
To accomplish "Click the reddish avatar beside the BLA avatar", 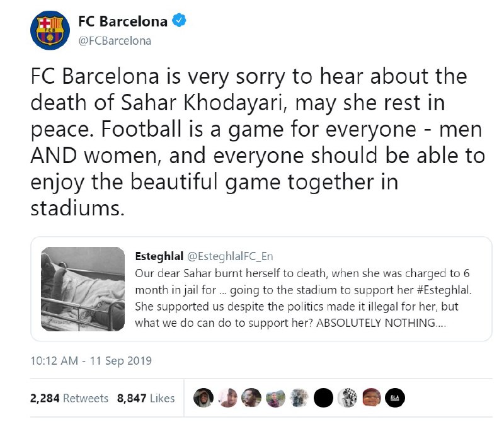I will pyautogui.click(x=370, y=397).
